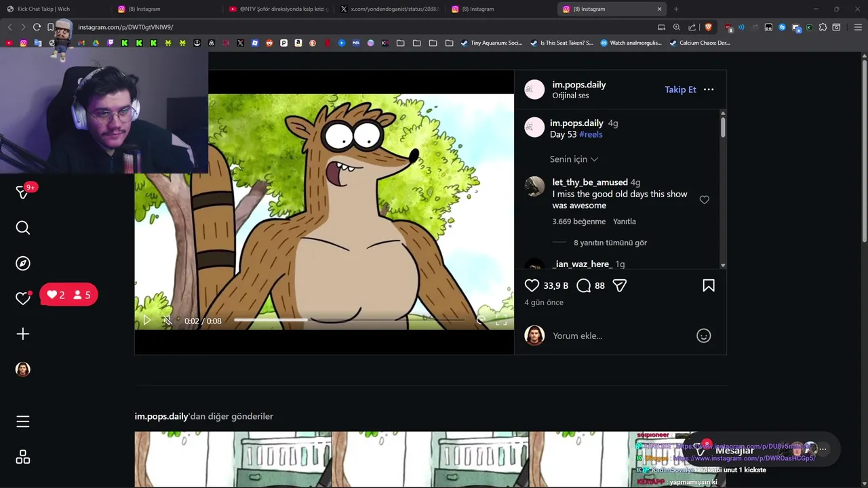Follow im.pops.daily with Takip Et
Screen dimensions: 868x488
680,89
